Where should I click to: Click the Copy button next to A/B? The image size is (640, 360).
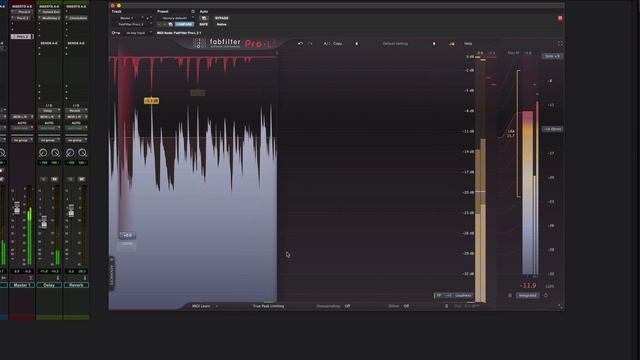338,44
